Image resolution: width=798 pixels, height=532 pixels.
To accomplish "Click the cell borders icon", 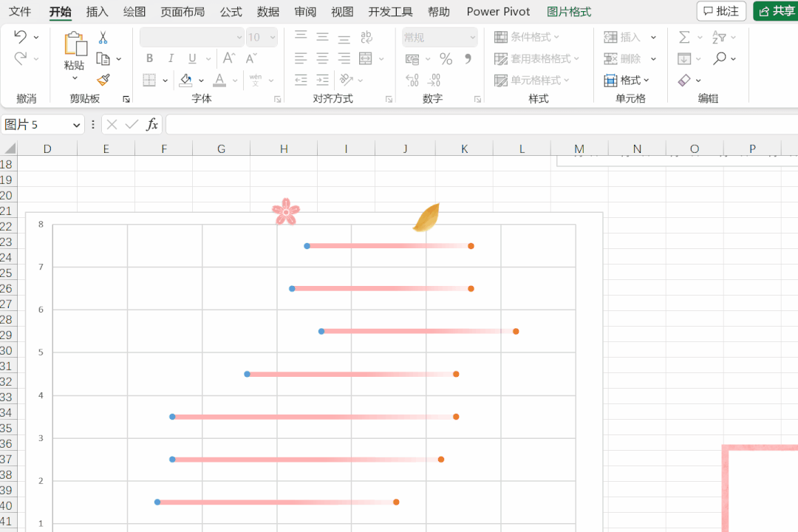I will coord(149,80).
